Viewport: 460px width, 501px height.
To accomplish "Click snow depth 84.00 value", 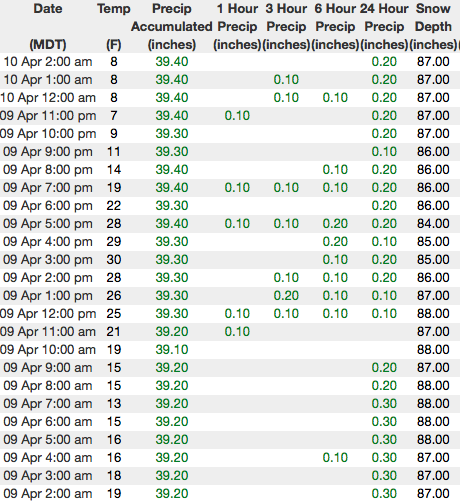I will pyautogui.click(x=433, y=224).
